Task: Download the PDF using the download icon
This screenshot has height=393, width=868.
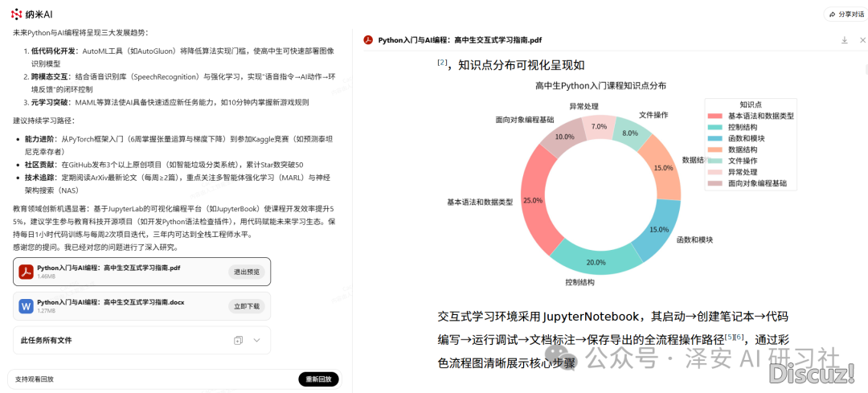Action: tap(844, 40)
